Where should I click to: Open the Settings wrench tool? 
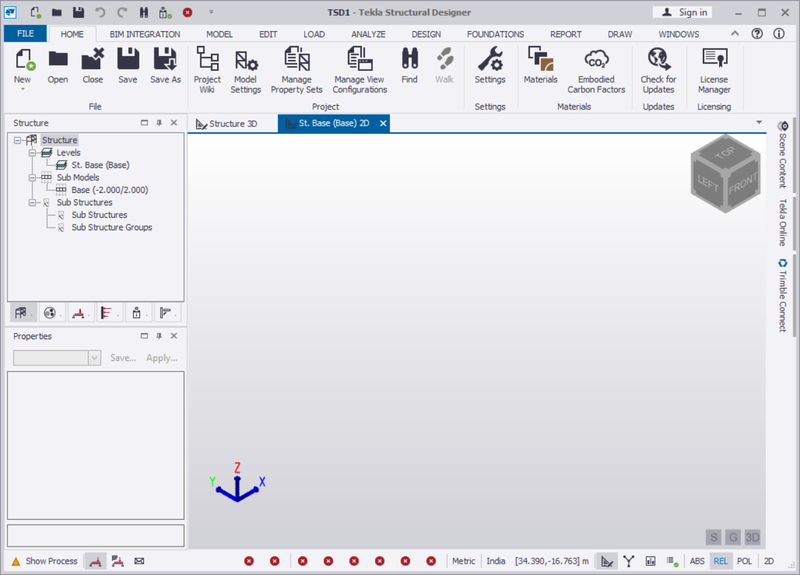490,65
